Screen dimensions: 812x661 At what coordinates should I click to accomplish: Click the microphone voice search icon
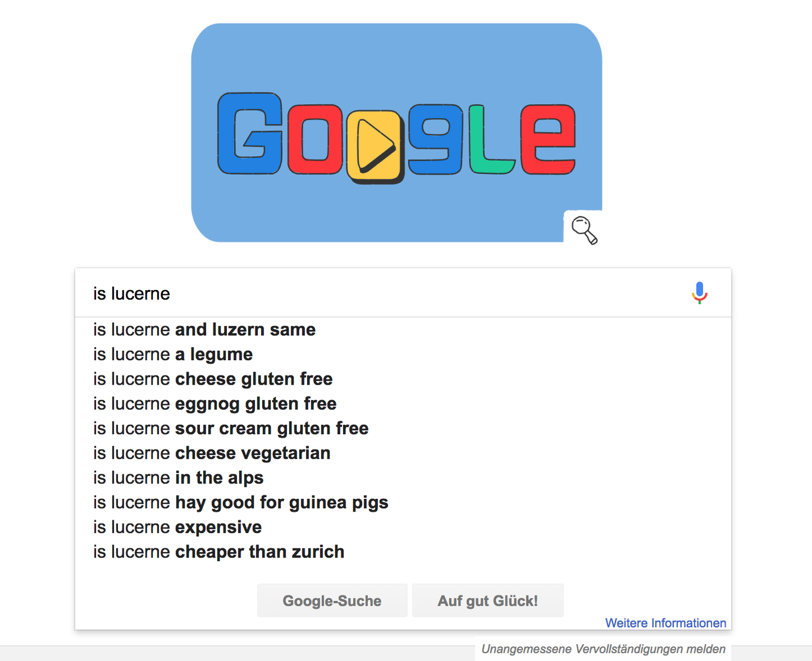tap(699, 293)
